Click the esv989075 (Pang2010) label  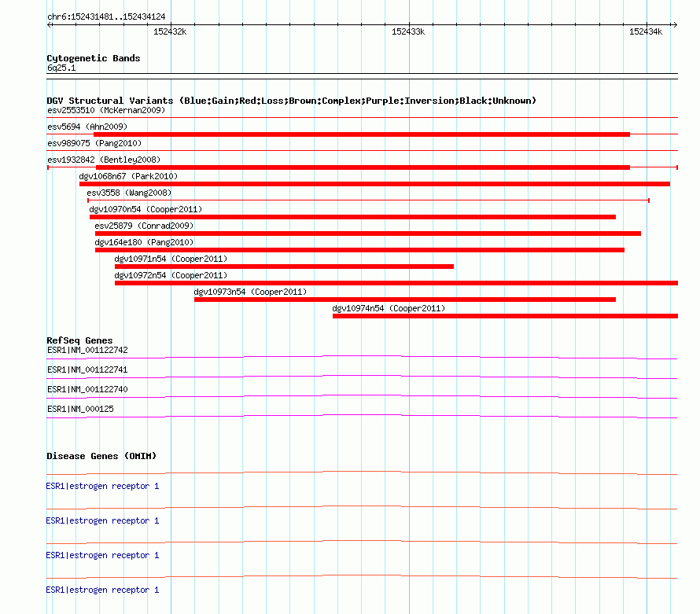(x=94, y=143)
